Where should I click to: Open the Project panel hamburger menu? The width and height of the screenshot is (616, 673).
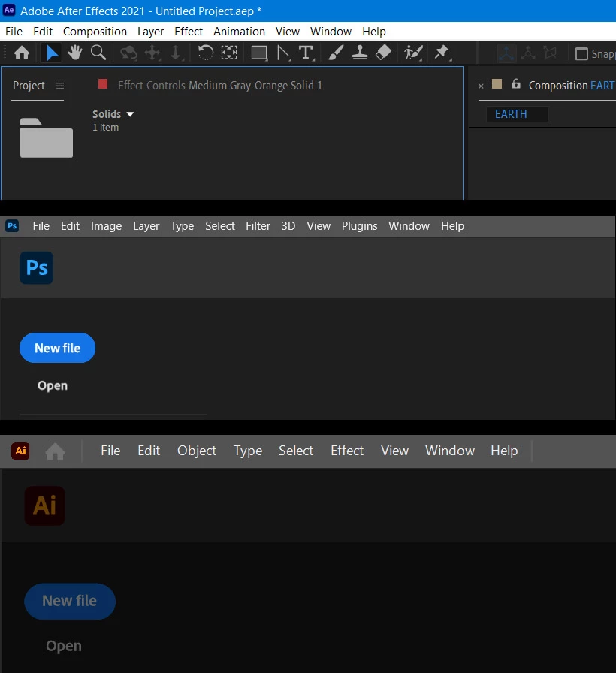60,86
